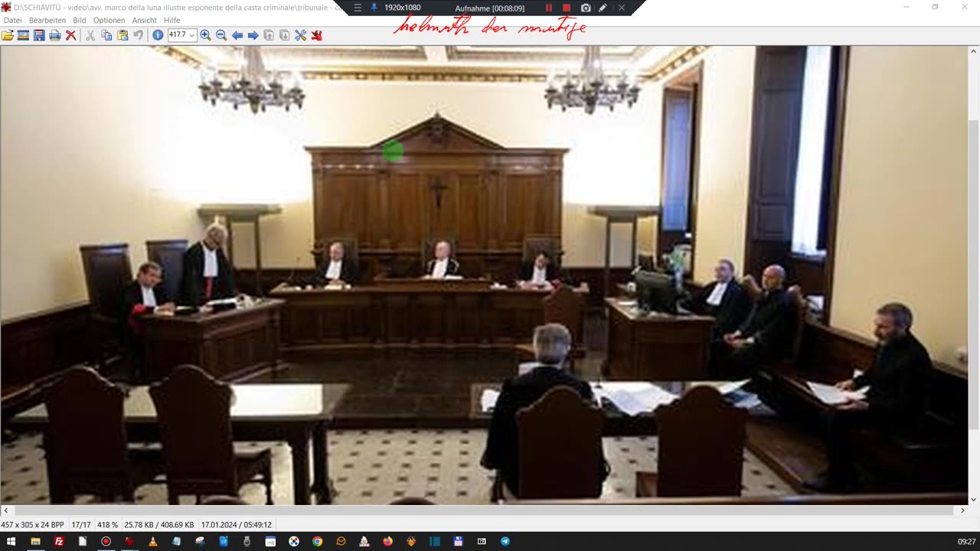Click status bar size 25.78 KB / 408.69 KB
This screenshot has width=980, height=551.
click(x=159, y=525)
